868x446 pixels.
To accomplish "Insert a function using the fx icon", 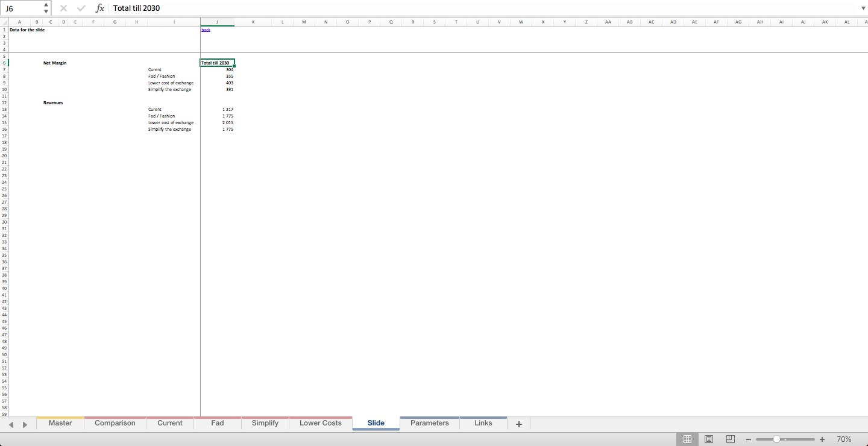I will (99, 8).
